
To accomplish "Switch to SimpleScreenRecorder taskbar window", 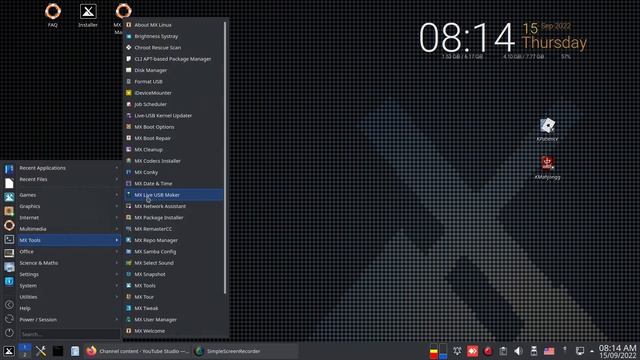I will pyautogui.click(x=245, y=351).
